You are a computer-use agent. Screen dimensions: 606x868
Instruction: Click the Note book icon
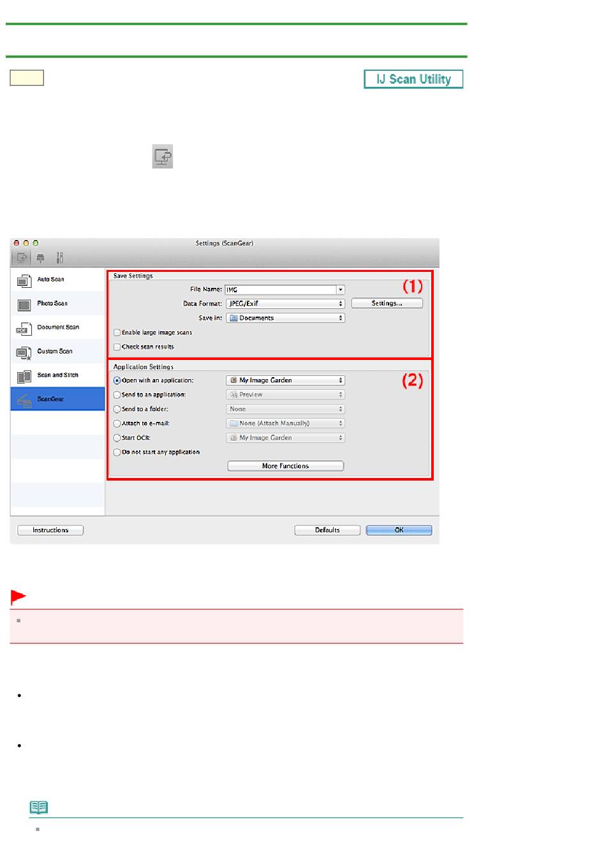pos(39,807)
